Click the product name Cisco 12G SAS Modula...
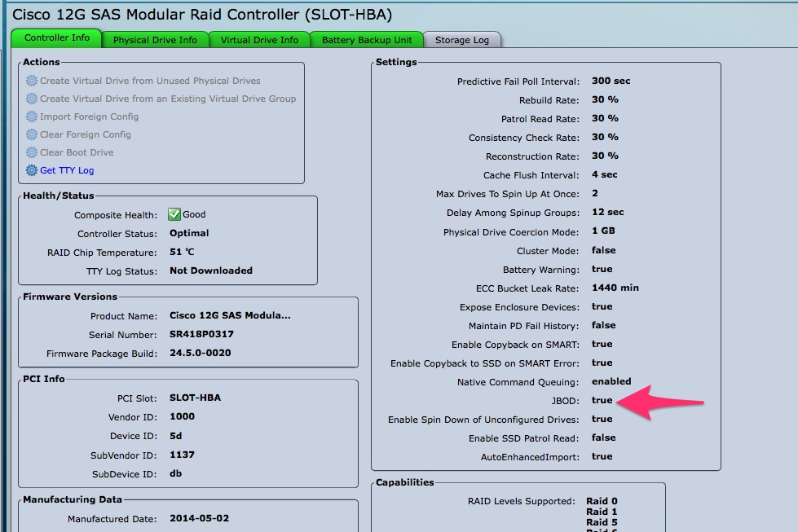The width and height of the screenshot is (798, 532). (230, 315)
